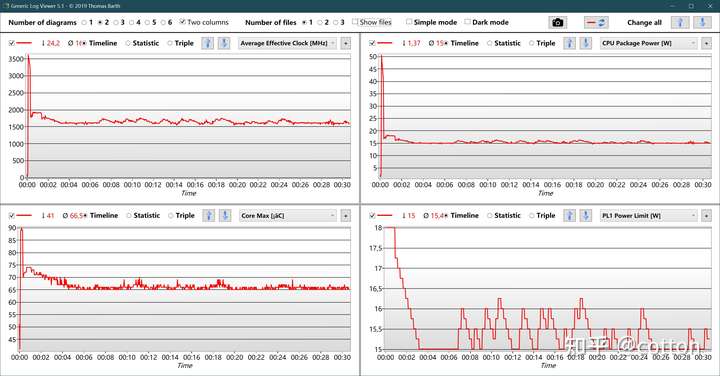Click the Change all up arrow icon
The width and height of the screenshot is (720, 376).
[x=681, y=22]
